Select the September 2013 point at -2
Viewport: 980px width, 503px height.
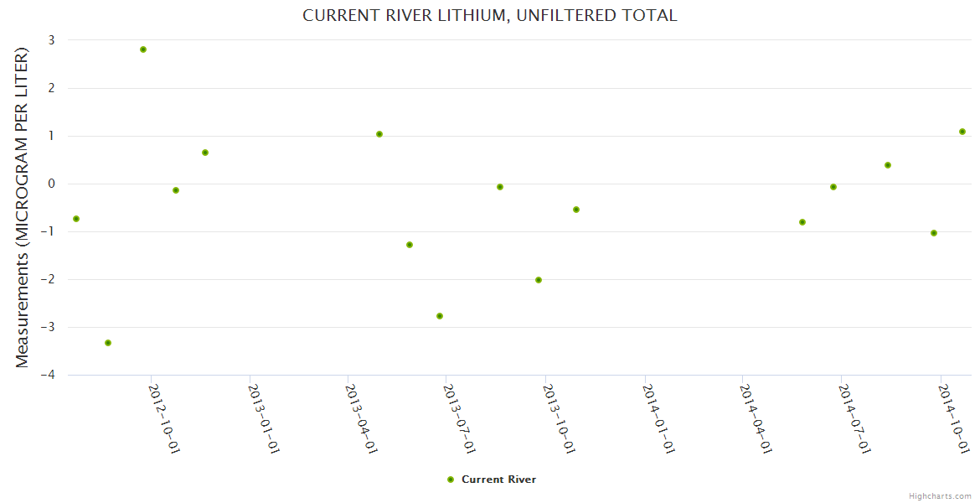pyautogui.click(x=539, y=280)
